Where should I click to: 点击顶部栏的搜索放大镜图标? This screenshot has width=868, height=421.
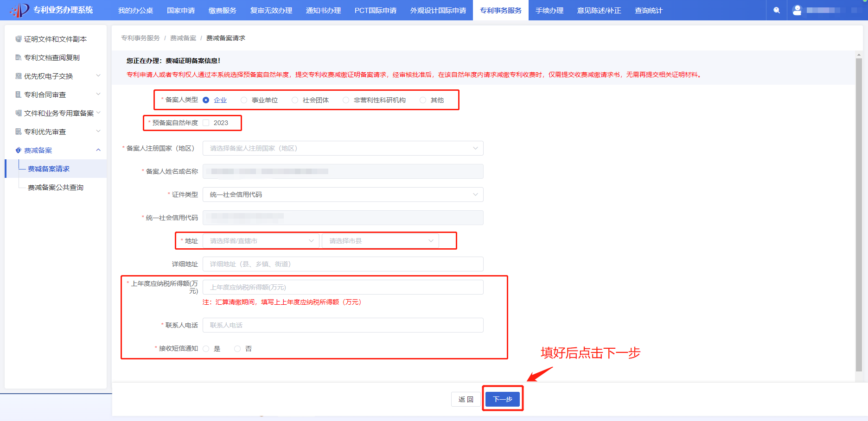pyautogui.click(x=776, y=10)
